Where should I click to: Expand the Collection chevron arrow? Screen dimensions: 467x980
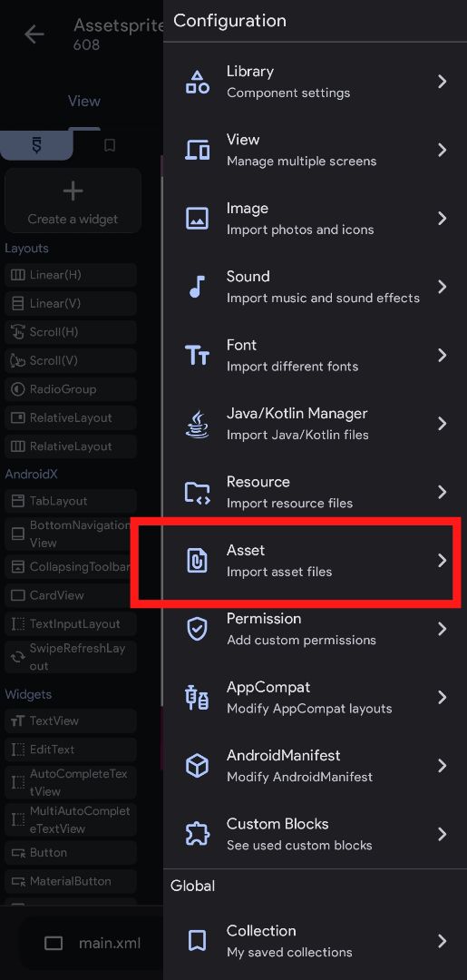[442, 941]
